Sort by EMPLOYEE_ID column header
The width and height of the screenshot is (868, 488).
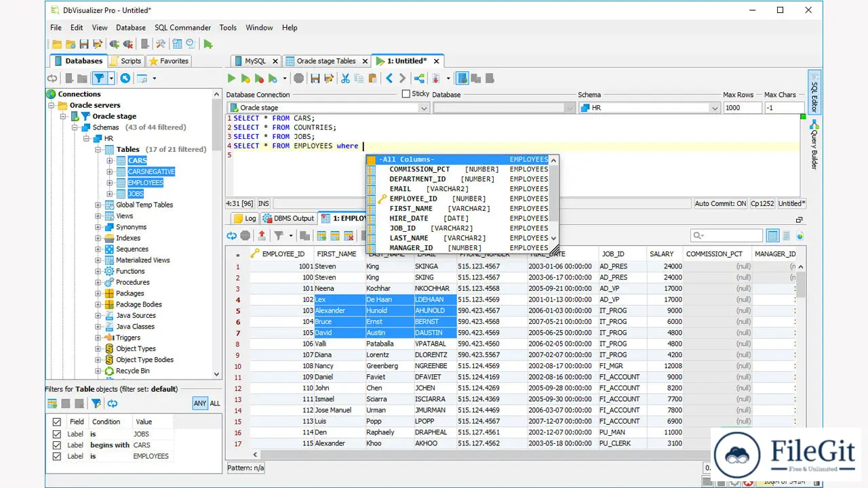(282, 254)
